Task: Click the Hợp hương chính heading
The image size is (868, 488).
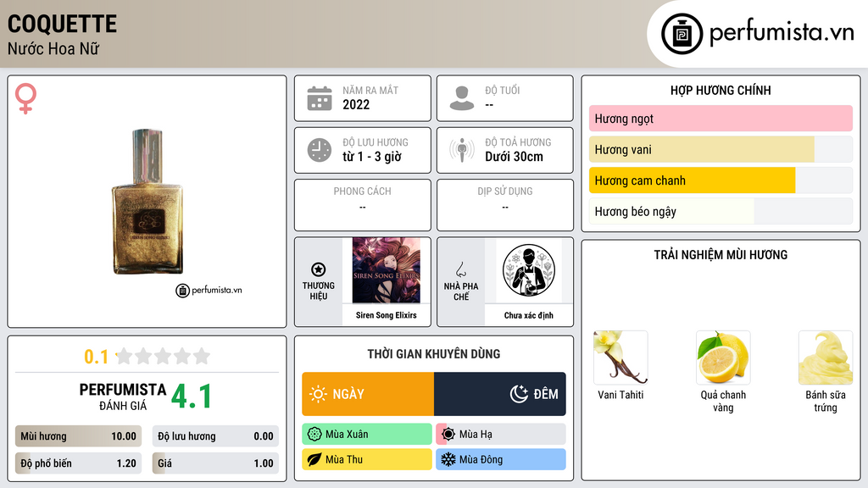Action: click(721, 90)
